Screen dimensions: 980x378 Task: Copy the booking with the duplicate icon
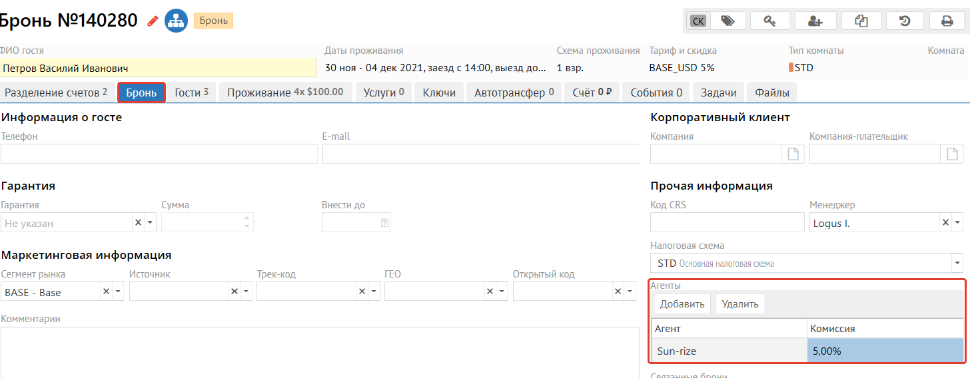click(861, 21)
